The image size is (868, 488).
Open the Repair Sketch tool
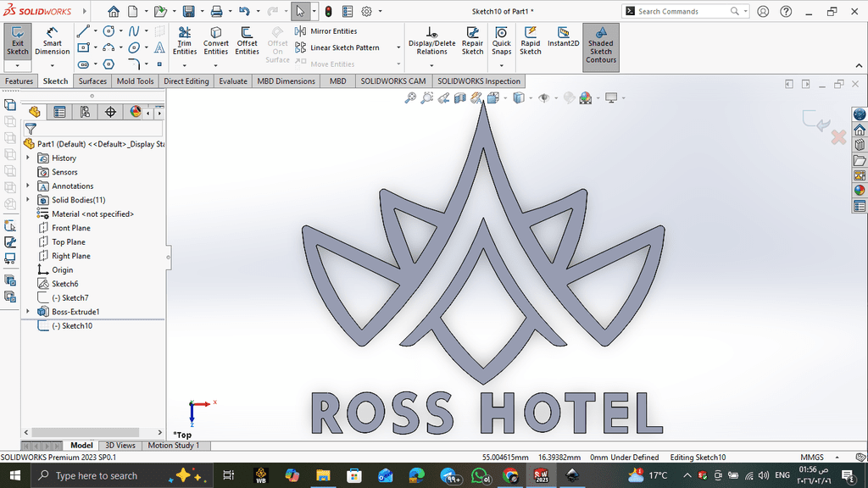[x=472, y=41]
